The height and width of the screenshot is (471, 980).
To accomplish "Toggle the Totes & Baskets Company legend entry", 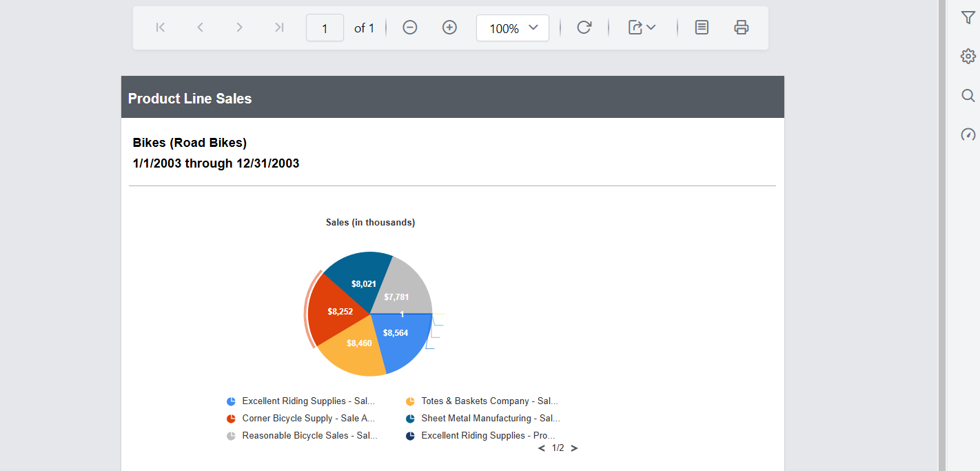I will coord(489,401).
